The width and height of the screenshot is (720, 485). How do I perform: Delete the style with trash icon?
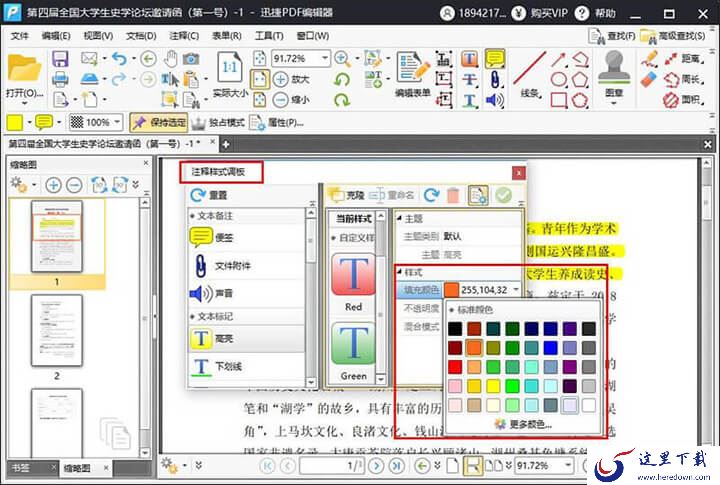click(x=453, y=195)
